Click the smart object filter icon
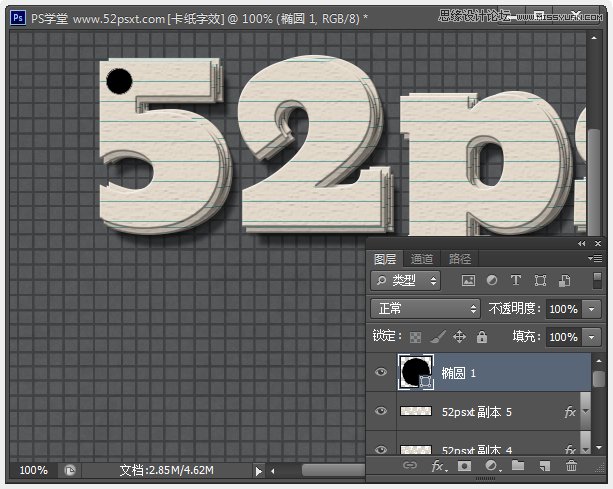613x489 pixels. click(x=564, y=281)
